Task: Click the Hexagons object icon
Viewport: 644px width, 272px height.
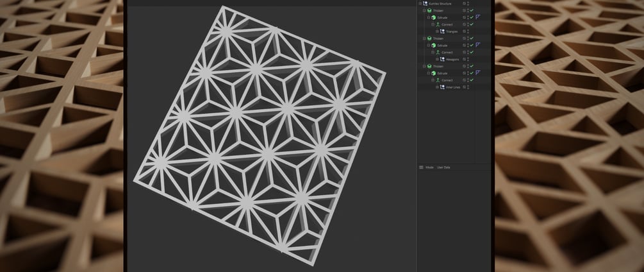Action: coord(442,59)
